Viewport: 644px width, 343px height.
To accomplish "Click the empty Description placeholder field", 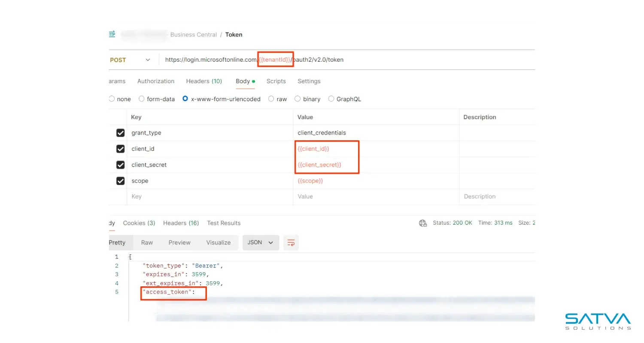I will coord(497,196).
